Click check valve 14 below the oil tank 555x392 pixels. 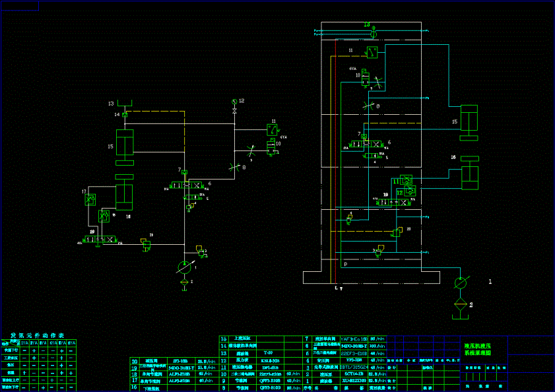coord(125,115)
